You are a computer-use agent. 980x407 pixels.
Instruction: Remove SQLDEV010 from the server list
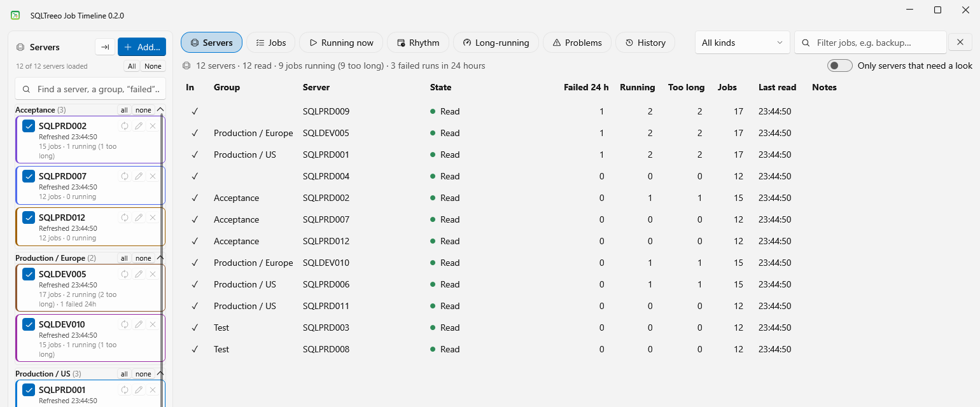(153, 324)
